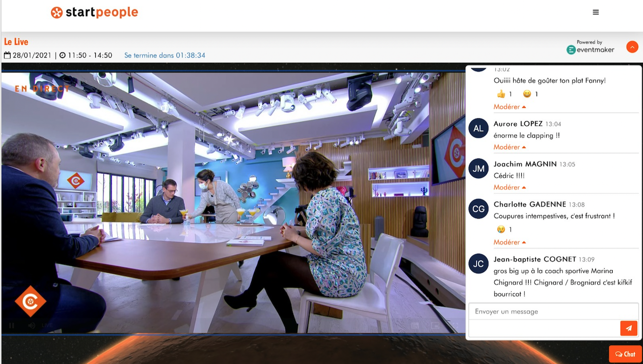Click the calendar icon beside the date

pos(7,55)
